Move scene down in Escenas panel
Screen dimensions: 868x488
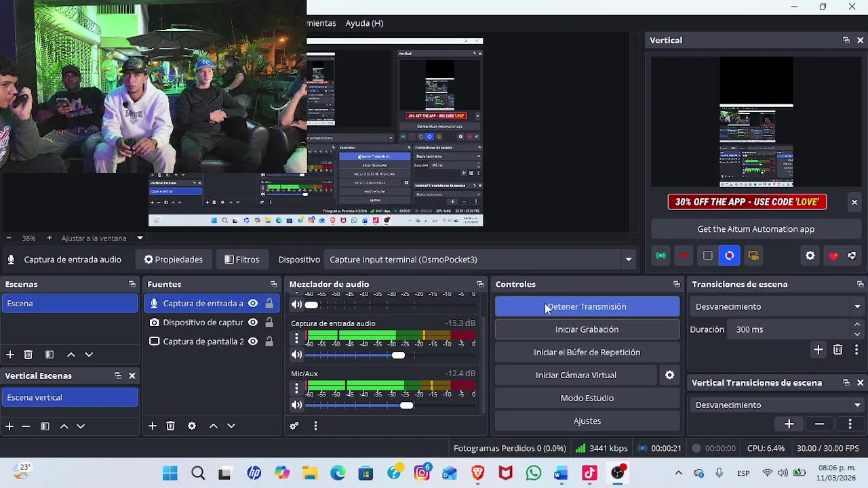click(x=89, y=354)
